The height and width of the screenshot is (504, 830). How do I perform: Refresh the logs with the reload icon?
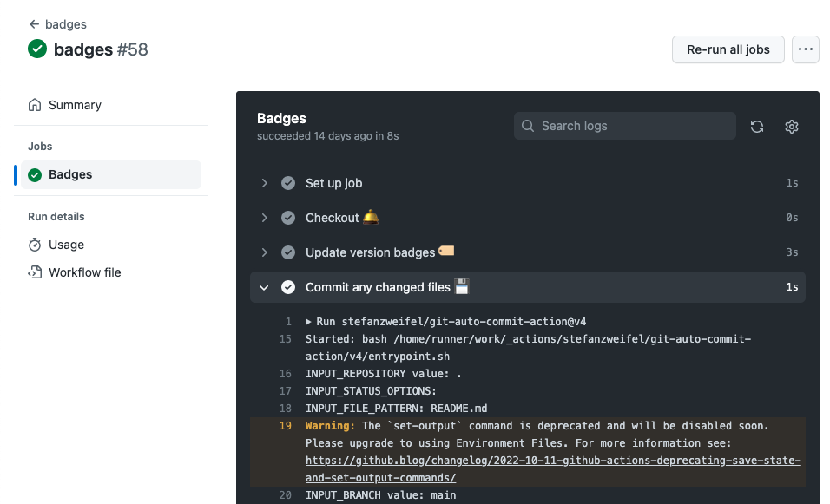click(x=757, y=127)
